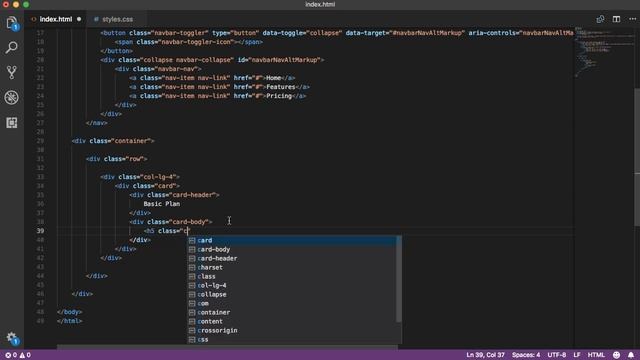This screenshot has height=360, width=640.
Task: Click line number 39 in the gutter
Action: 40,231
